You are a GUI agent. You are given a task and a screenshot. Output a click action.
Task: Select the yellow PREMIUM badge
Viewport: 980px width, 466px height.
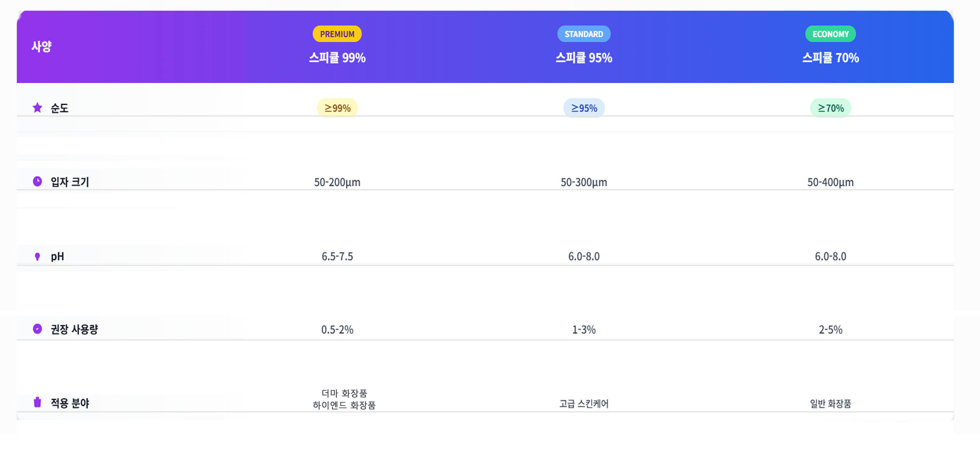point(337,34)
